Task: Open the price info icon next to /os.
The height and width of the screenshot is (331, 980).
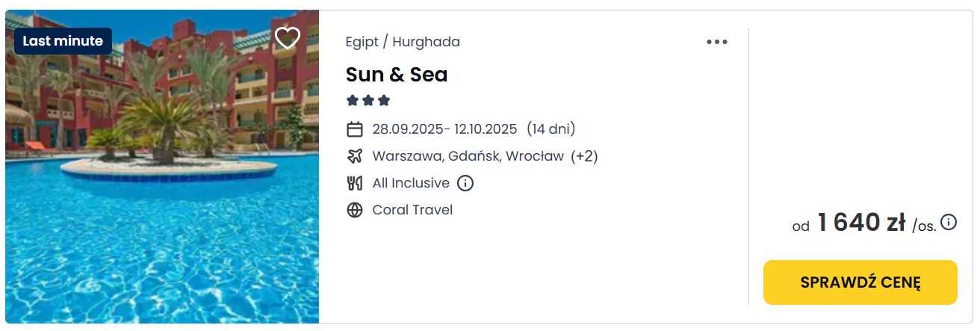Action: [949, 222]
